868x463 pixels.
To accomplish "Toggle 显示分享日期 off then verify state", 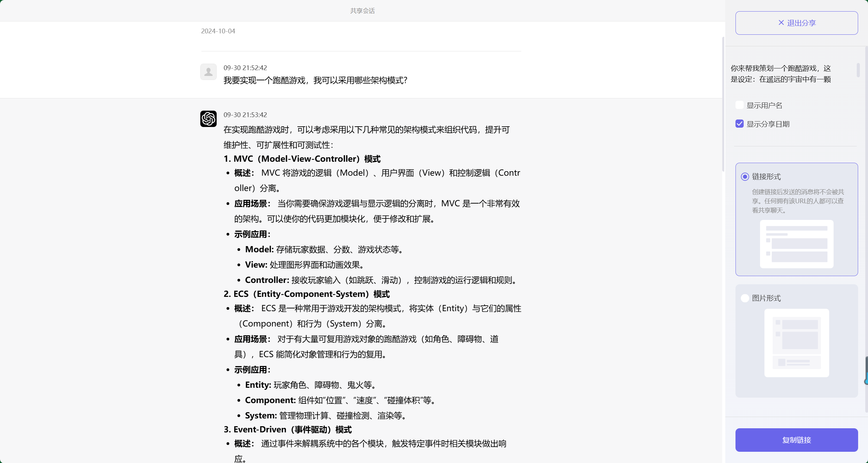I will click(739, 124).
